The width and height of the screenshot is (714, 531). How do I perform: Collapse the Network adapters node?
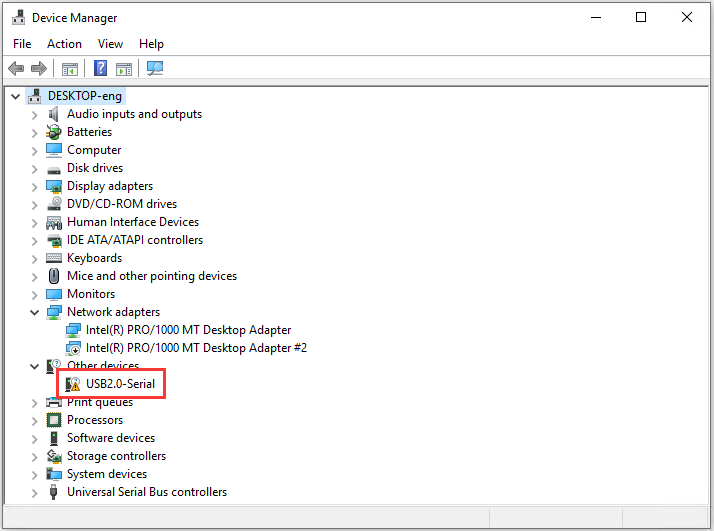(x=34, y=312)
